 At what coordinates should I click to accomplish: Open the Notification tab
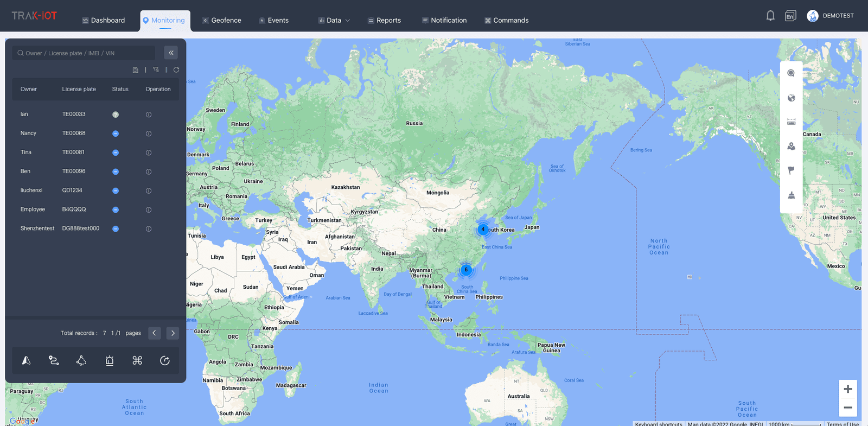point(444,21)
